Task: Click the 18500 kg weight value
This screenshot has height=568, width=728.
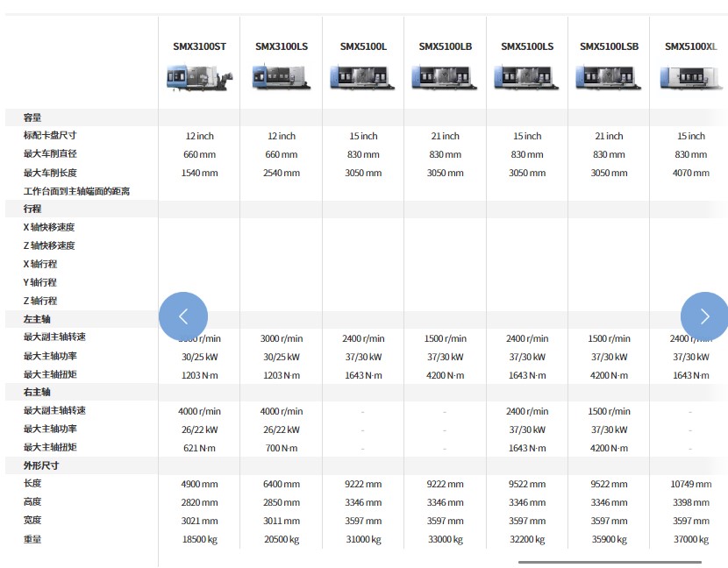Action: [200, 540]
